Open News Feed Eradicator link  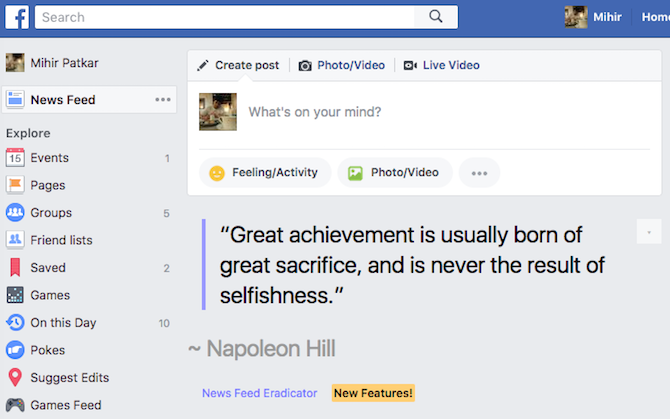click(x=260, y=393)
